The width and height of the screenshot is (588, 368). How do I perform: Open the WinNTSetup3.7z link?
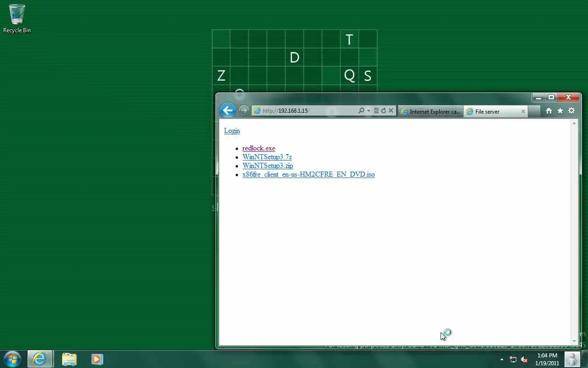[267, 157]
